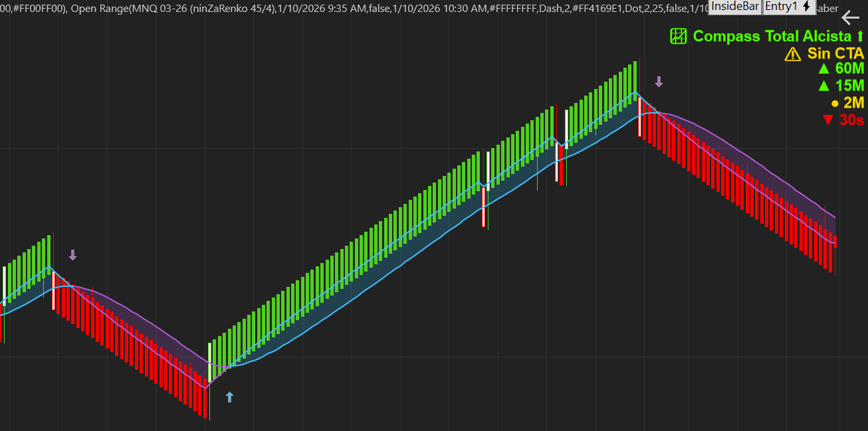
Task: Click the green Compass grid chart icon
Action: pyautogui.click(x=678, y=37)
